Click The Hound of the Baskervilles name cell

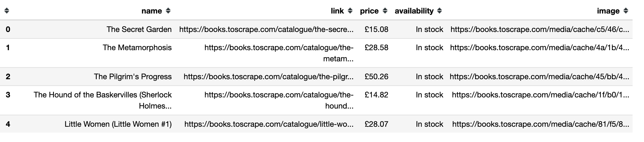pyautogui.click(x=103, y=100)
